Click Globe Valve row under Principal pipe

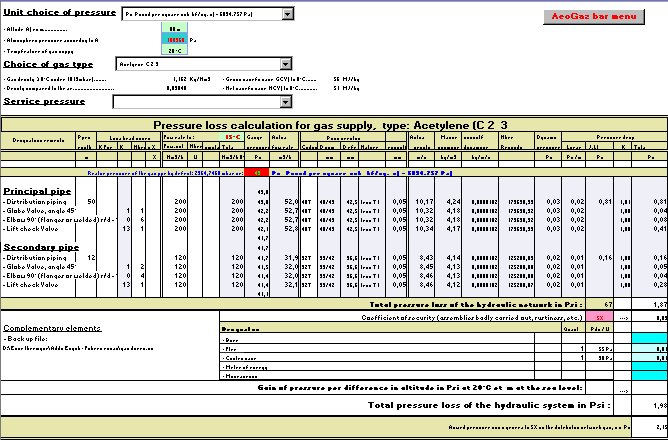click(x=40, y=210)
